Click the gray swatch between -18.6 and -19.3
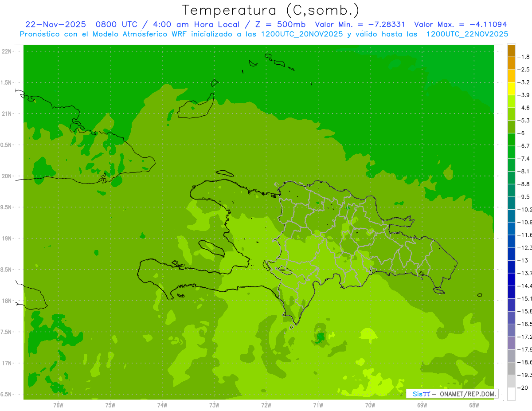532x411 pixels. pos(511,368)
